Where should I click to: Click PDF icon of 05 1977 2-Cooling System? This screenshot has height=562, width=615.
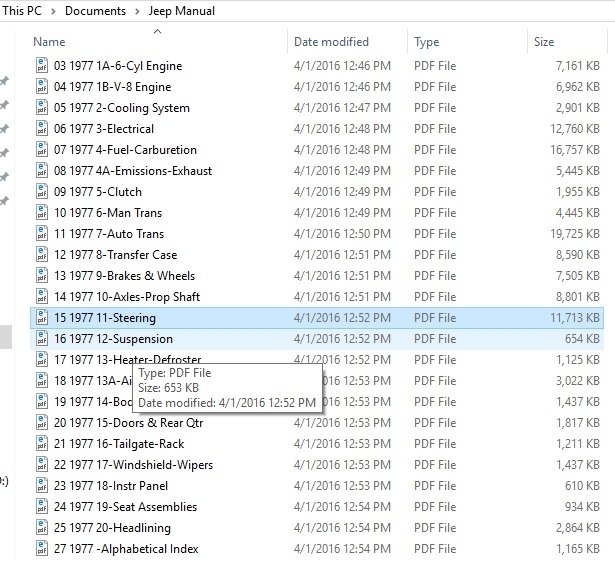tap(42, 107)
